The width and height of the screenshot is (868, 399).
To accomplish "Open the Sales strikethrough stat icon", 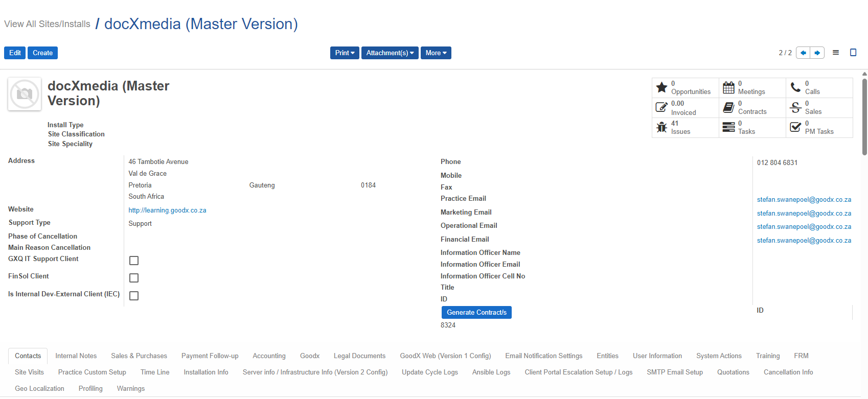I will pos(795,107).
